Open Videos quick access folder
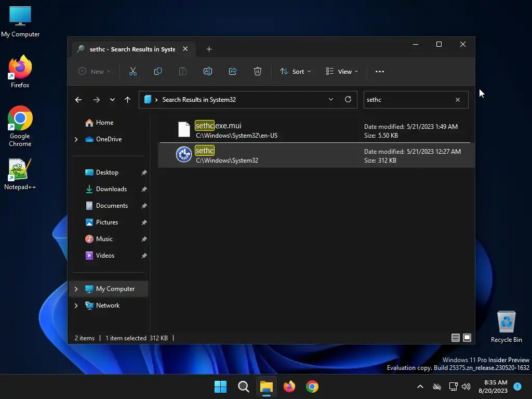 click(100, 256)
